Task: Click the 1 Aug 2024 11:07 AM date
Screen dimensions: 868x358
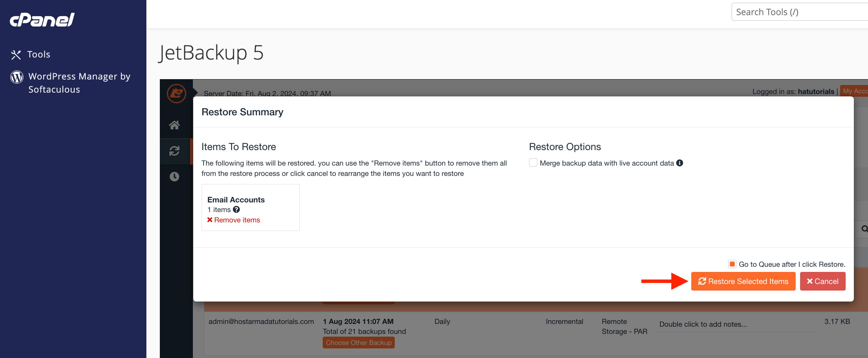Action: pos(358,322)
